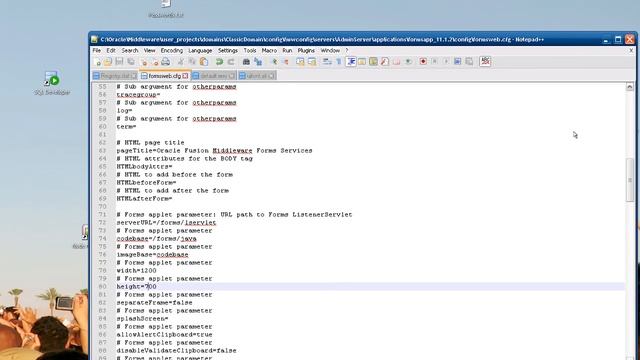The image size is (640, 360).
Task: Open the Search menu
Action: click(x=130, y=51)
